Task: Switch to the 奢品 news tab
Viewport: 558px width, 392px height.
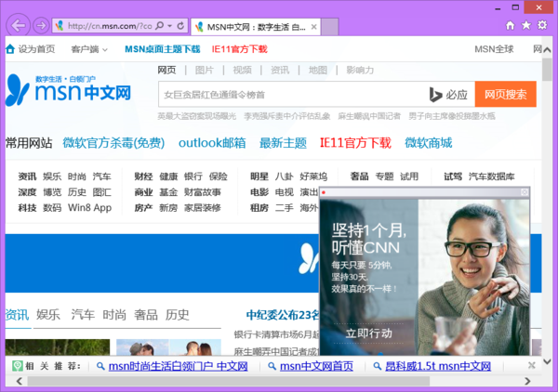Action: (146, 315)
